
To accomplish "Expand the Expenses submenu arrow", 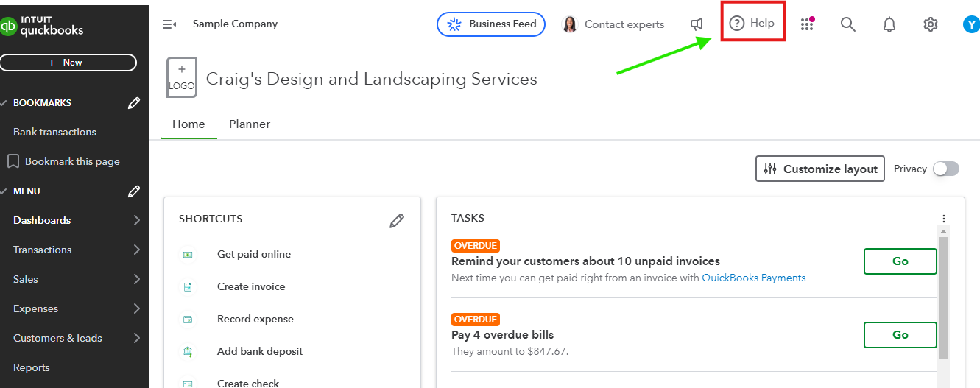I will tap(137, 308).
